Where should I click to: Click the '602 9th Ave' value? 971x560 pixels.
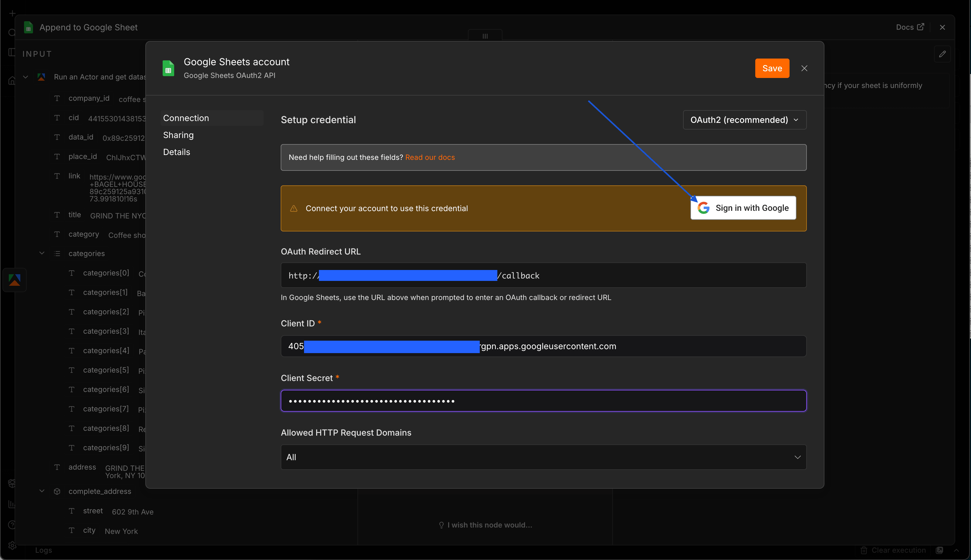click(132, 512)
